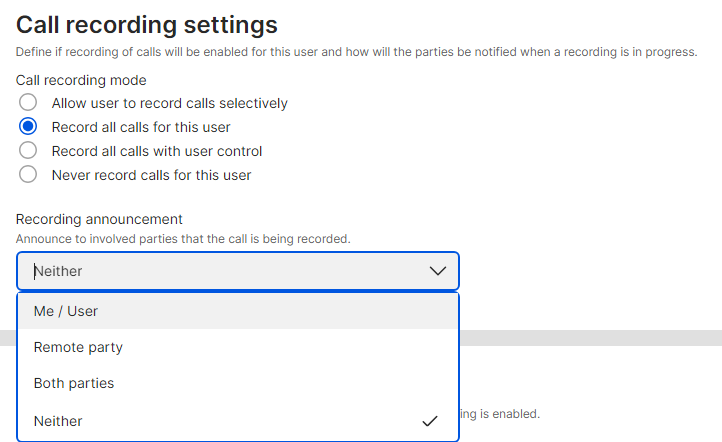Select the checked 'Neither' list option
The image size is (722, 442).
[58, 421]
